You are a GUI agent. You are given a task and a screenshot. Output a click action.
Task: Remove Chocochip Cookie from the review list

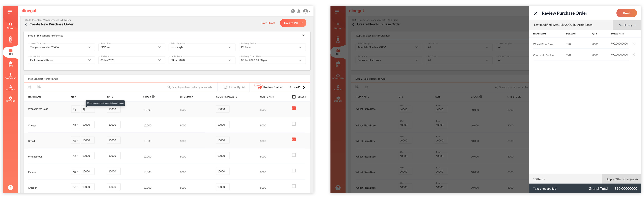pyautogui.click(x=634, y=55)
